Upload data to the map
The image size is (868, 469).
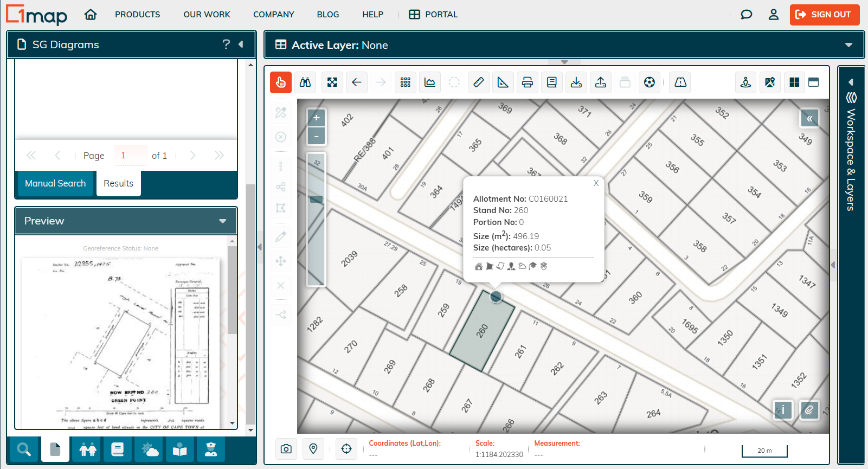click(x=601, y=82)
